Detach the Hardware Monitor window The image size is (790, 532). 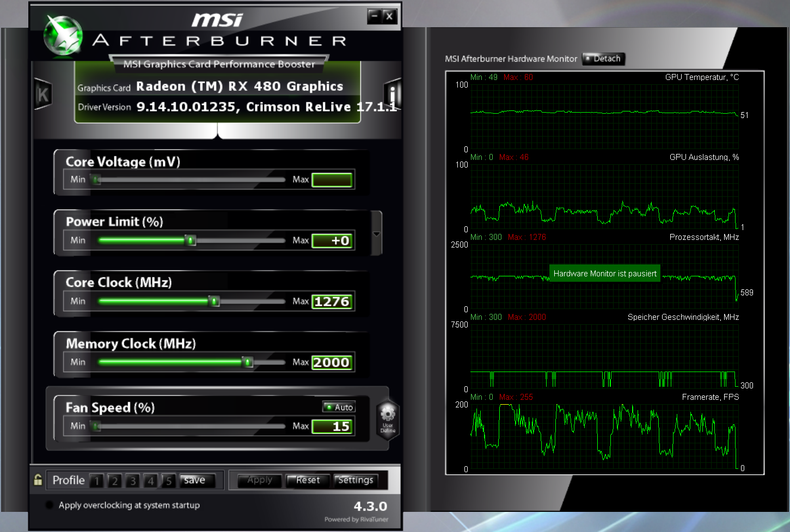click(x=603, y=59)
